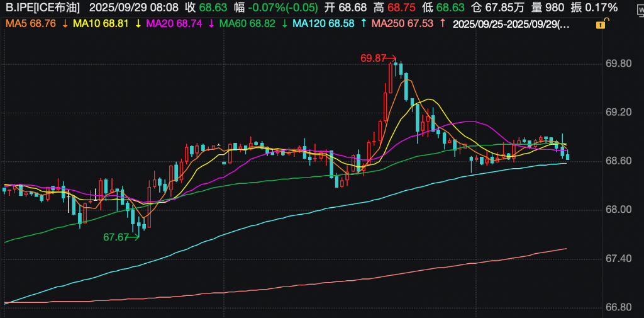This screenshot has height=318, width=644.
Task: Click the magenta down arrow after MA20
Action: coord(211,23)
